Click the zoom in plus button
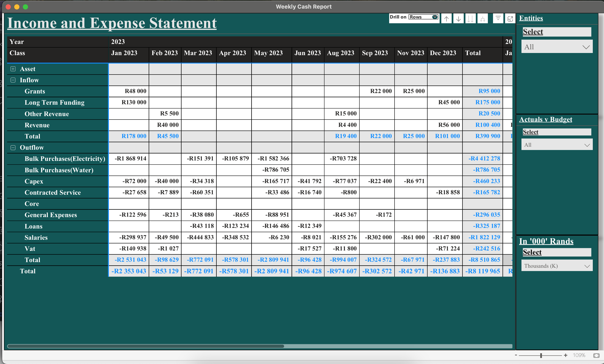604x364 pixels. 565,355
